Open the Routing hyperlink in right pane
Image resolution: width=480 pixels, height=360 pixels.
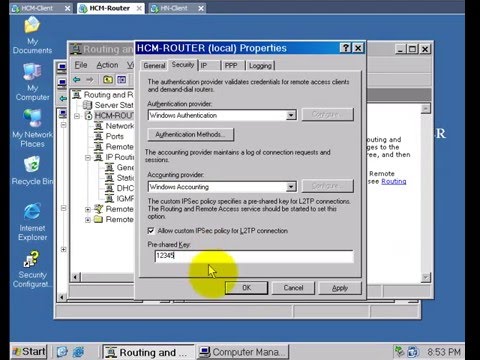tap(394, 181)
